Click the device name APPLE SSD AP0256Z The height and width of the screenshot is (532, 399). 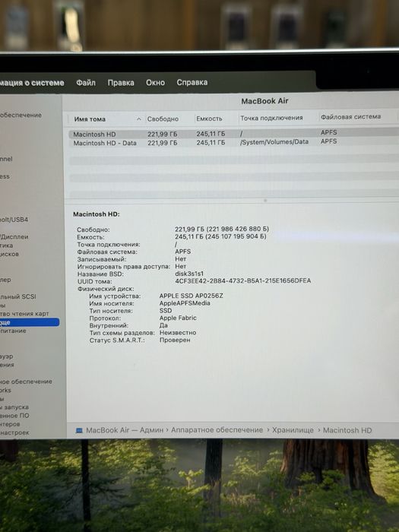191,296
